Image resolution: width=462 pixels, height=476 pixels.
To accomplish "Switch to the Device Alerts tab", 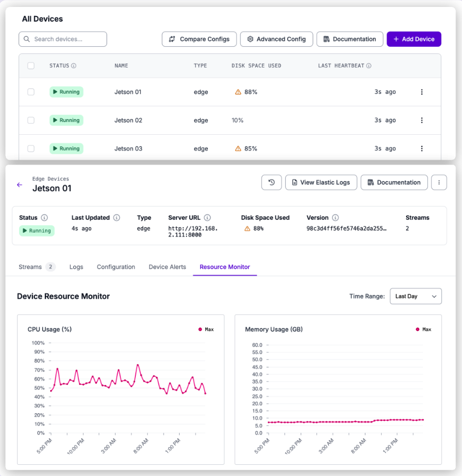I will (167, 267).
